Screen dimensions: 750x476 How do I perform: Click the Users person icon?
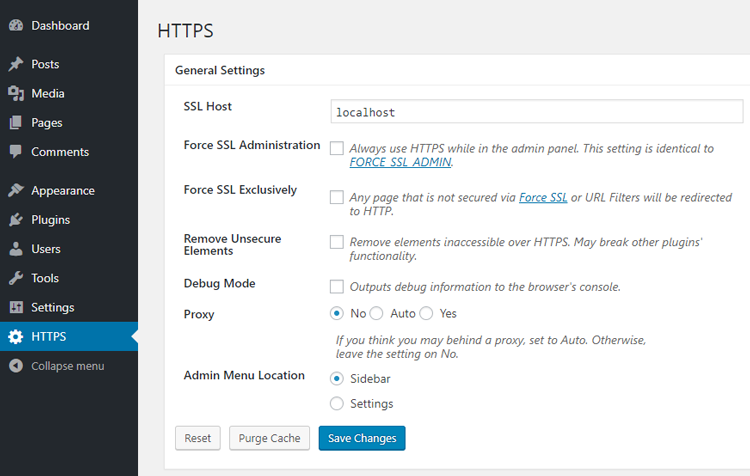pyautogui.click(x=16, y=249)
